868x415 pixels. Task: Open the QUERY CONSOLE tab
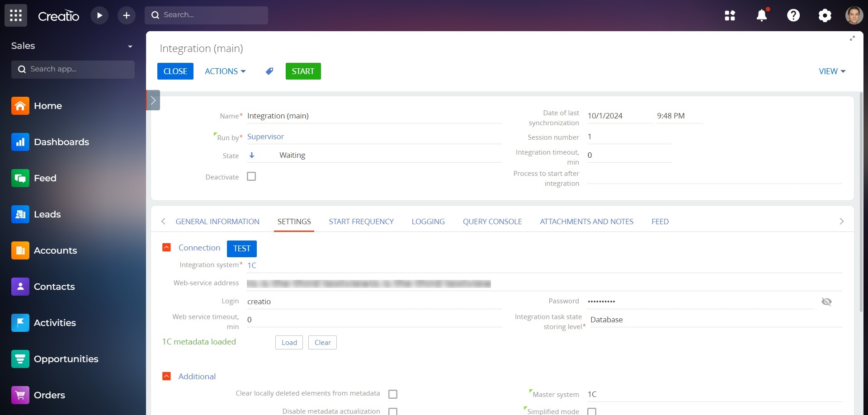492,222
